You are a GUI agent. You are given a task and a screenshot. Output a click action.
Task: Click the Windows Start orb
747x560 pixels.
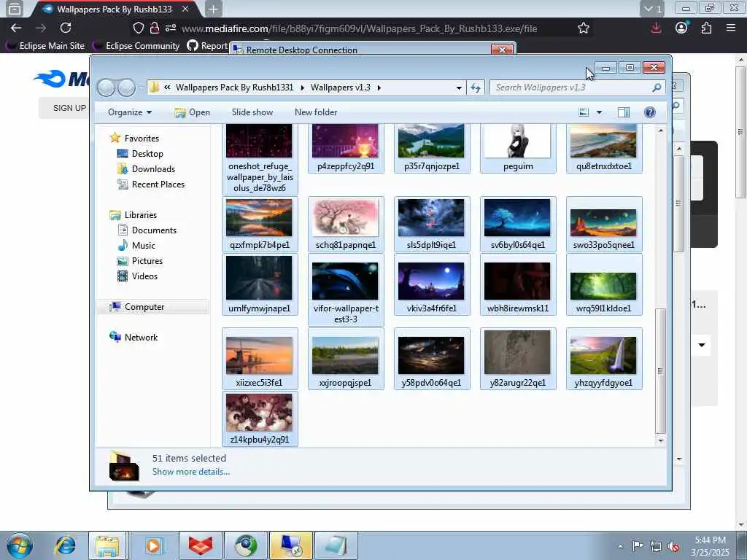pos(20,545)
